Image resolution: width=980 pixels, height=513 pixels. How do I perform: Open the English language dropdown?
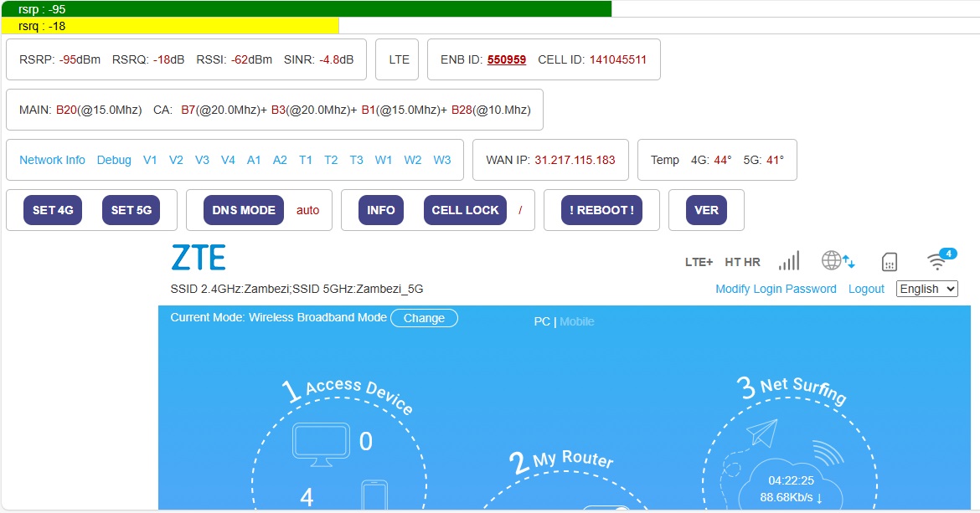tap(927, 289)
